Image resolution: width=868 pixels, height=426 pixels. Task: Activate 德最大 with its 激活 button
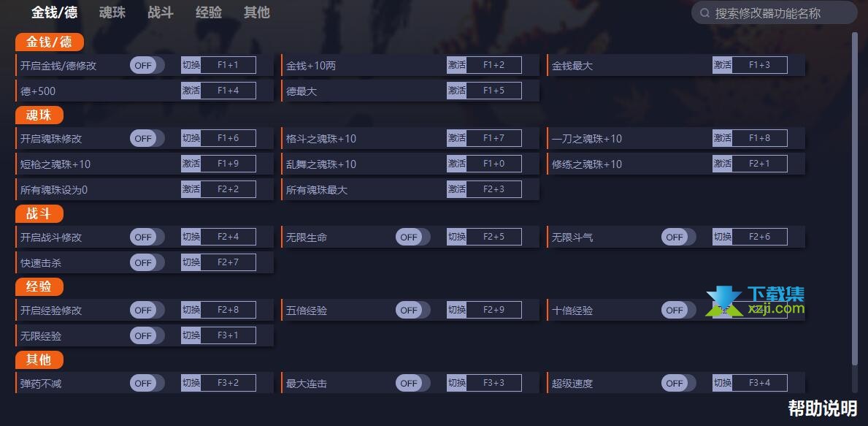(457, 91)
